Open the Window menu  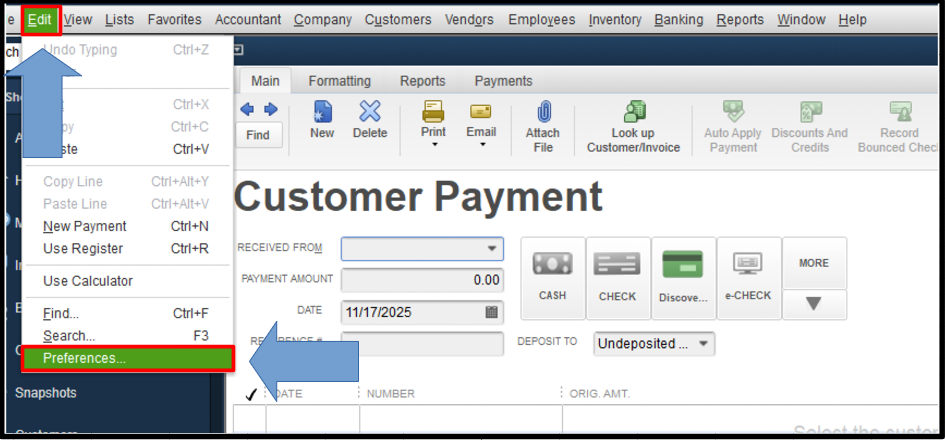[x=802, y=20]
